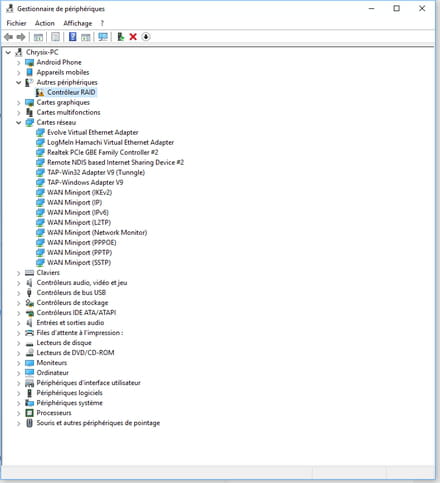
Task: Open the Action menu
Action: (x=45, y=23)
